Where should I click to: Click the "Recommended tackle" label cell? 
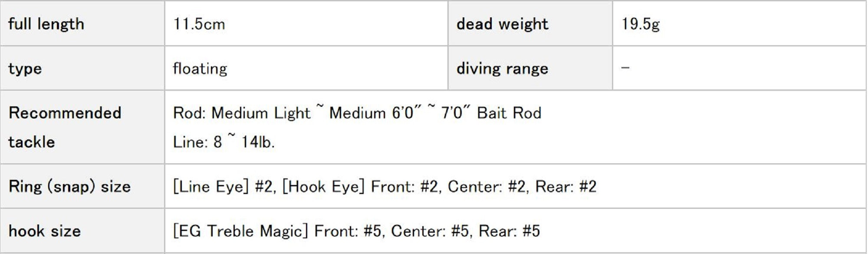click(65, 127)
